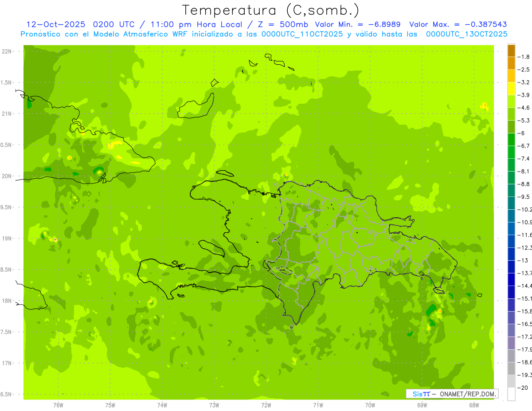
Task: Click the "-15.1" colorbar value
Action: 524,299
